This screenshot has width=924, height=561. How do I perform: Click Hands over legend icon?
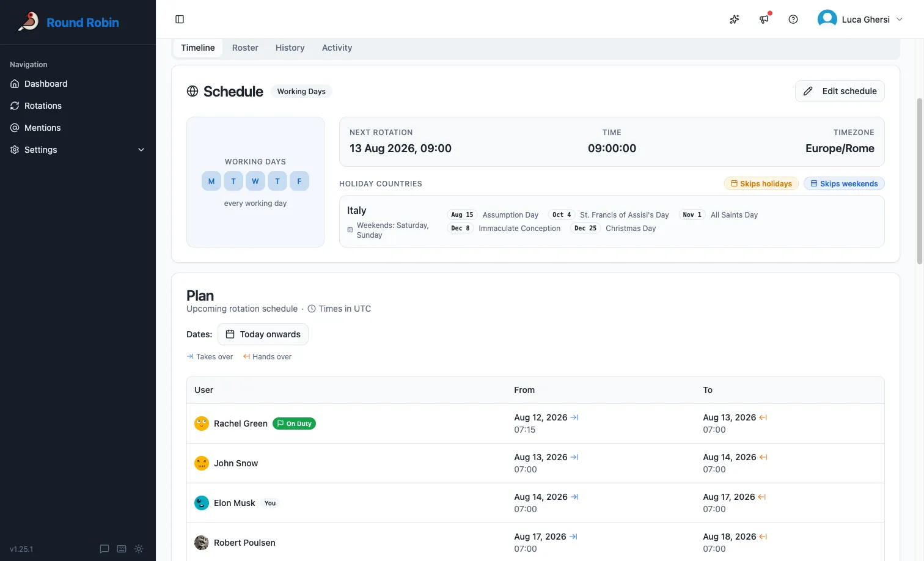[x=246, y=356]
